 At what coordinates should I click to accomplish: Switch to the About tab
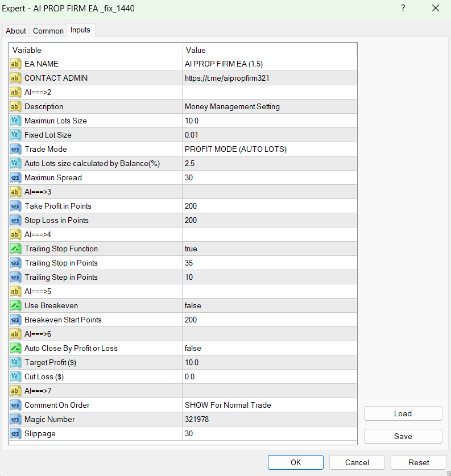pos(16,31)
